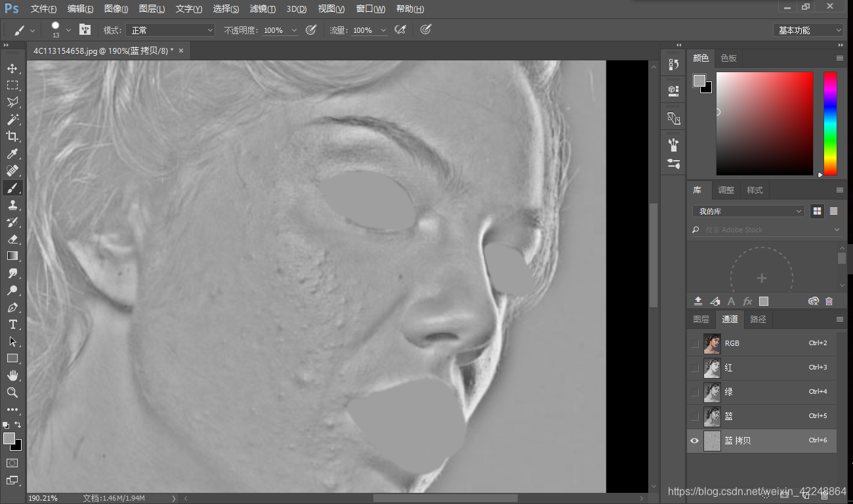Select the Spot Healing Brush tool
The width and height of the screenshot is (853, 504).
[12, 171]
